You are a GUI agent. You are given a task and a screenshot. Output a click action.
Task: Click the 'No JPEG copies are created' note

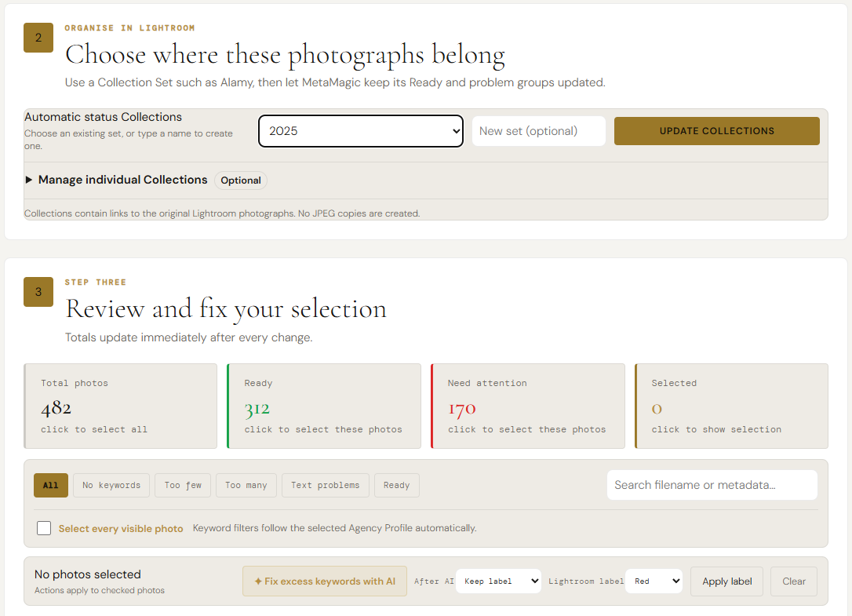[359, 213]
